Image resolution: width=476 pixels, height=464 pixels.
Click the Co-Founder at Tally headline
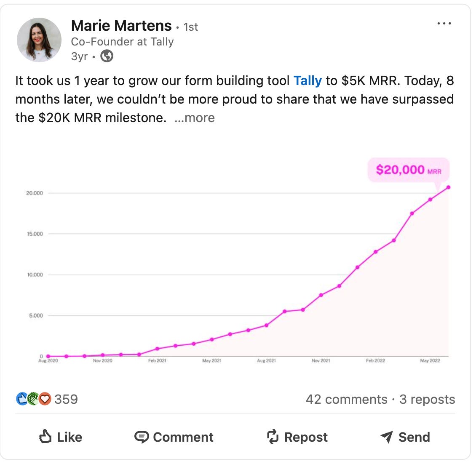coord(122,42)
